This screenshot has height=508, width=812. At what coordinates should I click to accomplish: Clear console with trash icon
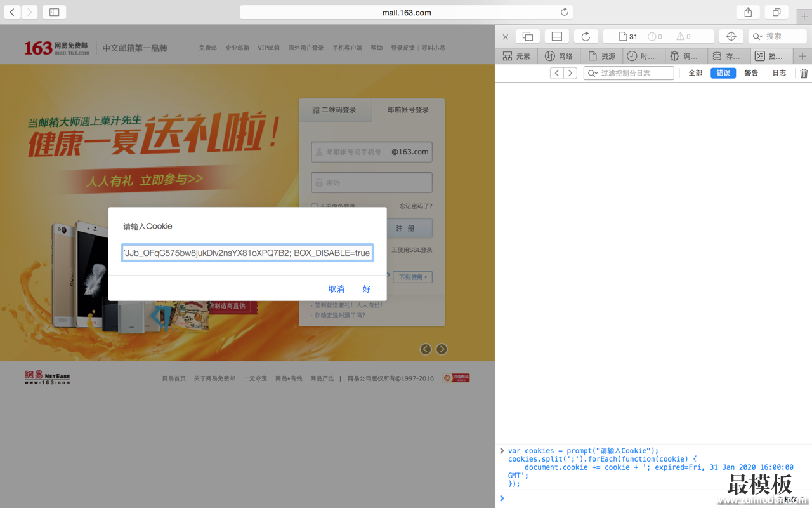point(804,73)
